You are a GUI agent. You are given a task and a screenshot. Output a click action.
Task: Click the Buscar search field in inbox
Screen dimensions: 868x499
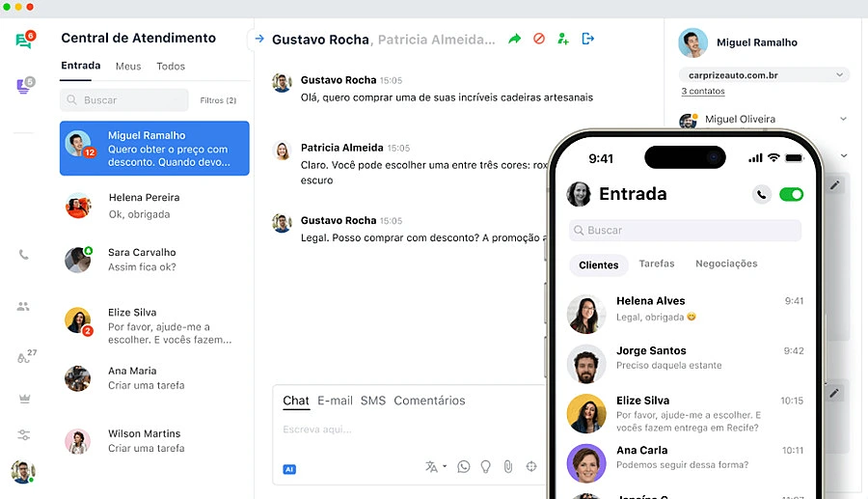pyautogui.click(x=124, y=100)
